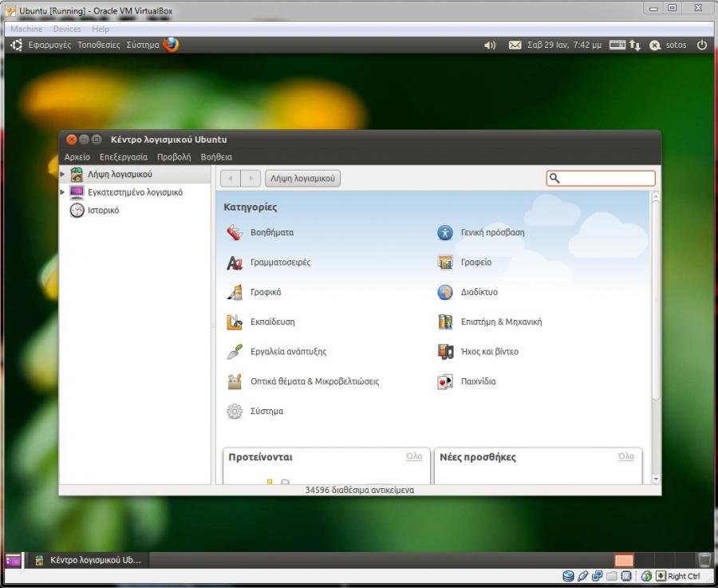Click the vertical scrollbar of categories pane

(x=655, y=300)
